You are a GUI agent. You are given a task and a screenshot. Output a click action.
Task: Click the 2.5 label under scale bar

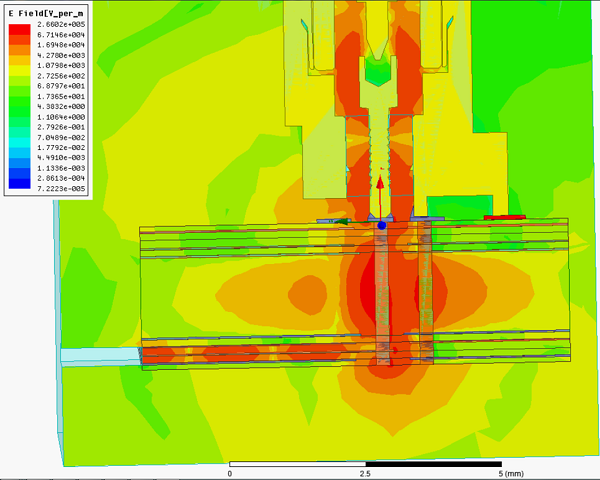pyautogui.click(x=367, y=474)
